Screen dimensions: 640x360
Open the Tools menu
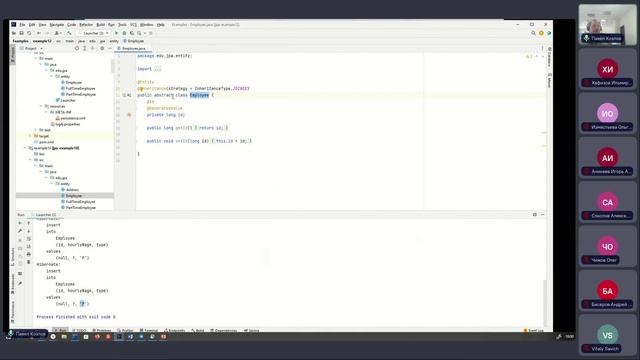pyautogui.click(x=122, y=24)
